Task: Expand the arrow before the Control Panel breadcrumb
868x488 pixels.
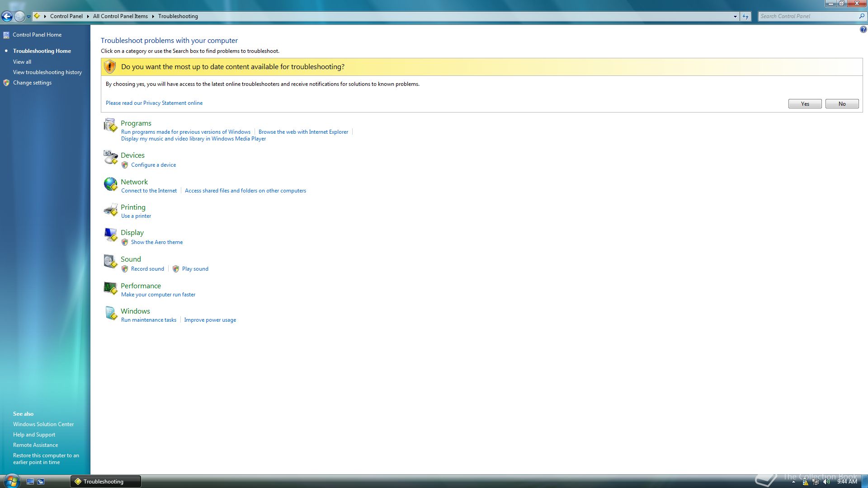Action: click(x=45, y=16)
